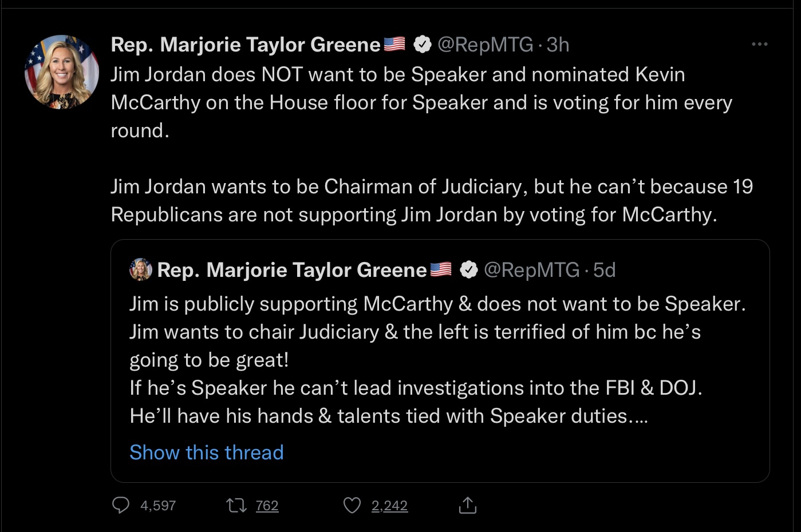Open the 3h timestamp link

click(x=558, y=44)
